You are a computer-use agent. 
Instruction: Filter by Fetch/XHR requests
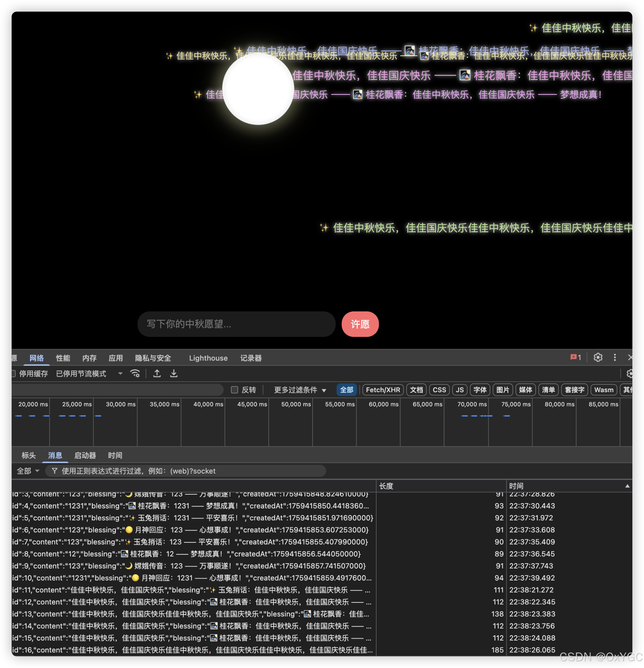[383, 390]
